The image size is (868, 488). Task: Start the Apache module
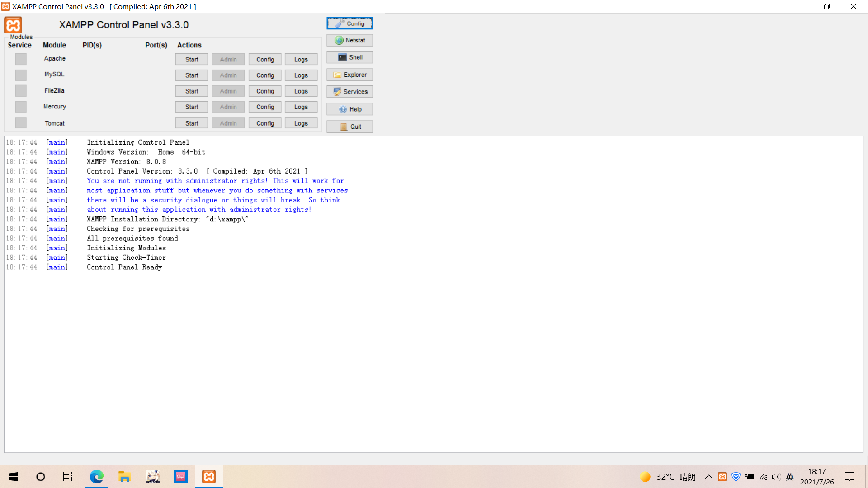[192, 59]
